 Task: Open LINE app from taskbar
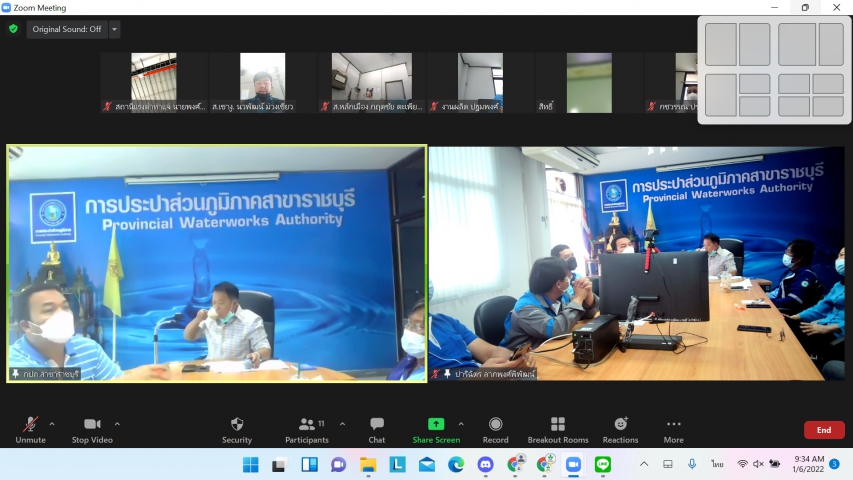(x=603, y=465)
